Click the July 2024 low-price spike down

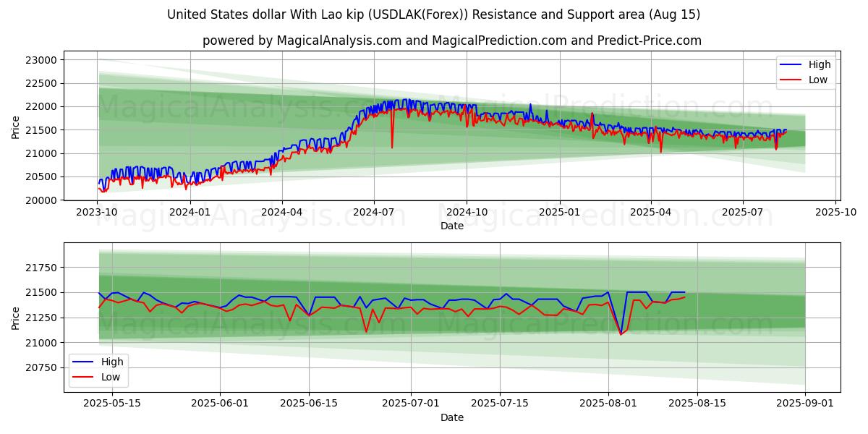tap(392, 148)
